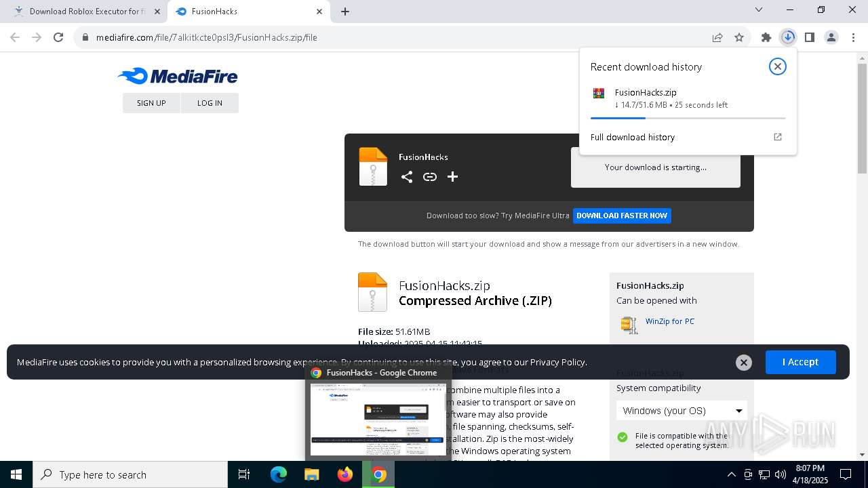This screenshot has width=868, height=488.
Task: Close the FusionHacks tab
Action: [319, 12]
